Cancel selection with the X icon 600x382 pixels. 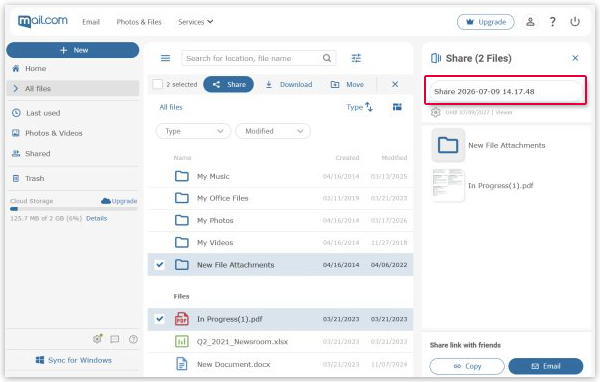point(395,84)
